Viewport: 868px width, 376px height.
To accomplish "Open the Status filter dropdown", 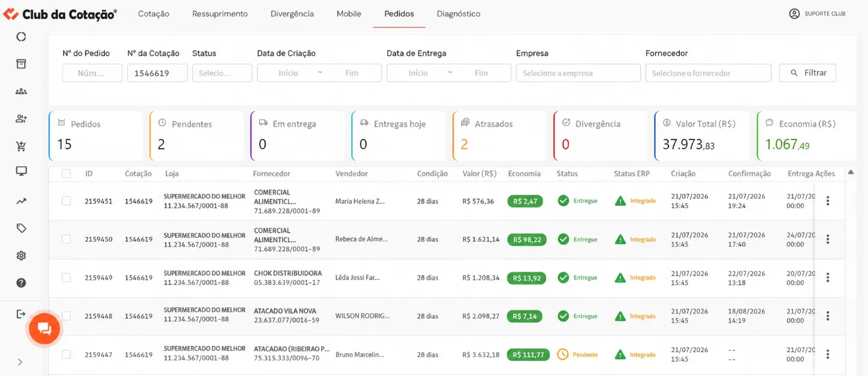I will (222, 73).
